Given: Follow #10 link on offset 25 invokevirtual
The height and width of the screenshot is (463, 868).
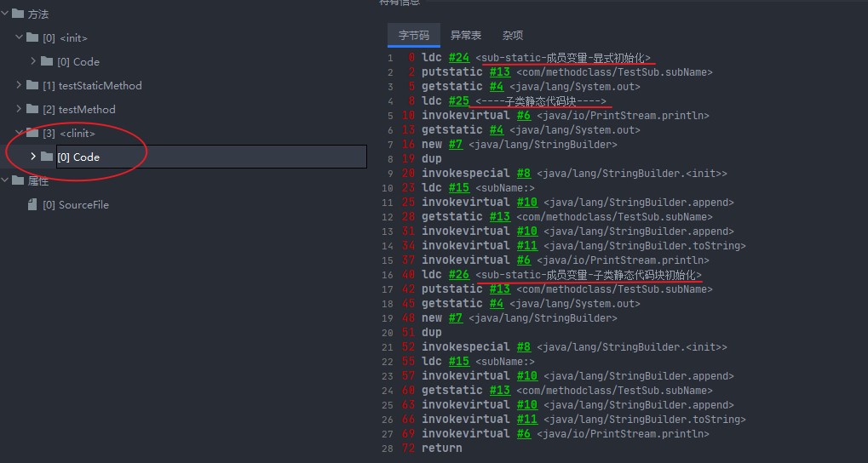Looking at the screenshot, I should pyautogui.click(x=527, y=202).
